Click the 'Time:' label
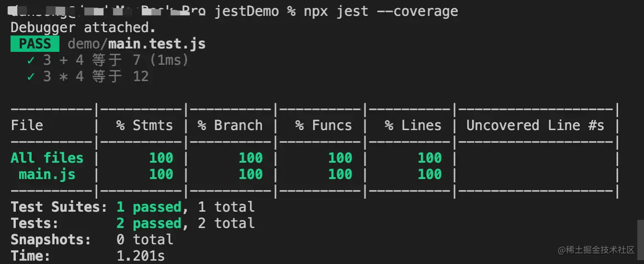The image size is (644, 264). (x=31, y=256)
